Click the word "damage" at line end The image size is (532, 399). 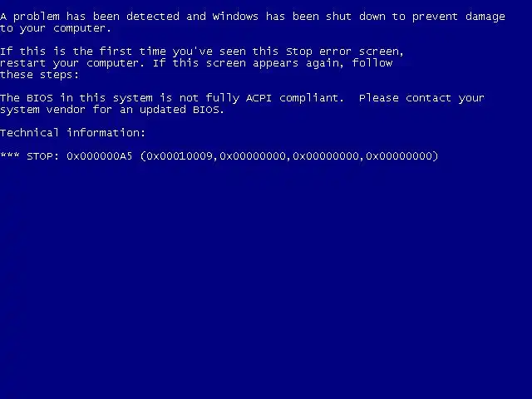[485, 17]
